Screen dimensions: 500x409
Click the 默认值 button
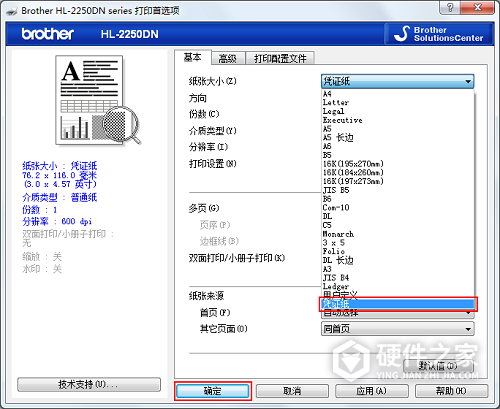(438, 366)
